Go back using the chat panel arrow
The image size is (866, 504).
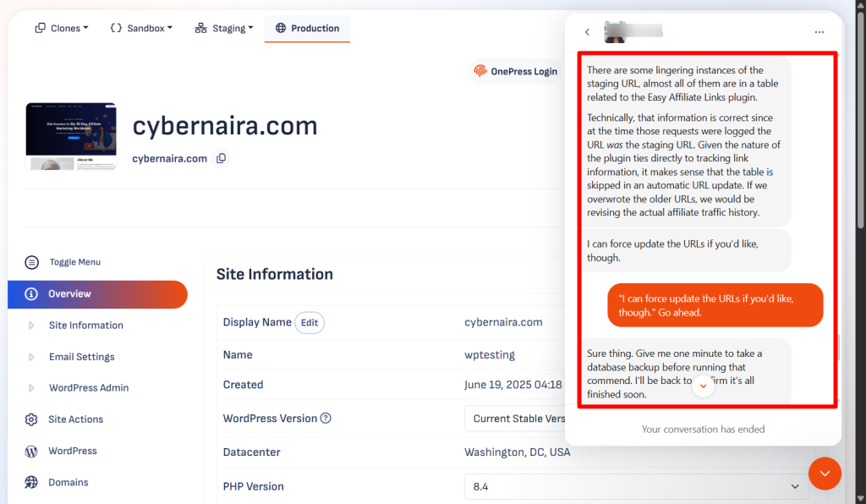[x=587, y=31]
